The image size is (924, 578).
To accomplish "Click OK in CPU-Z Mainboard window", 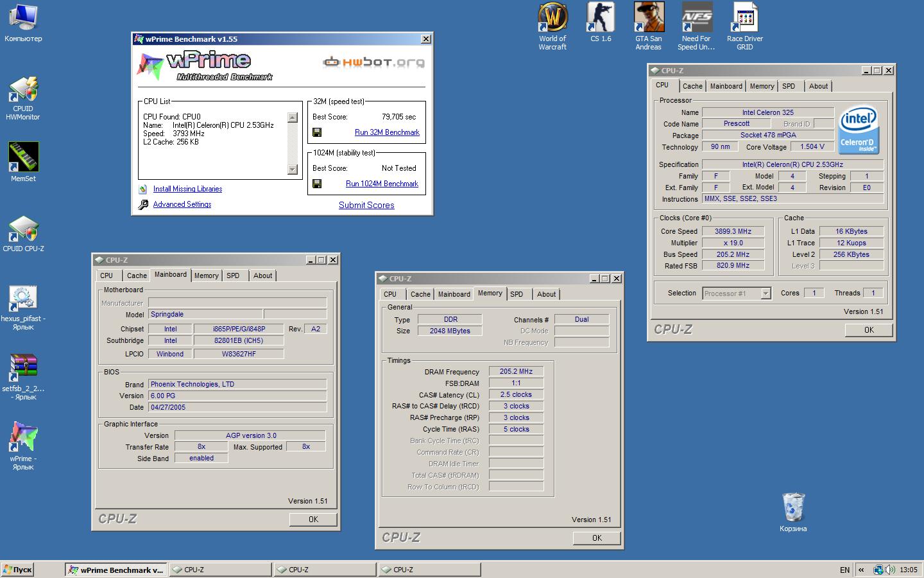I will click(x=313, y=519).
